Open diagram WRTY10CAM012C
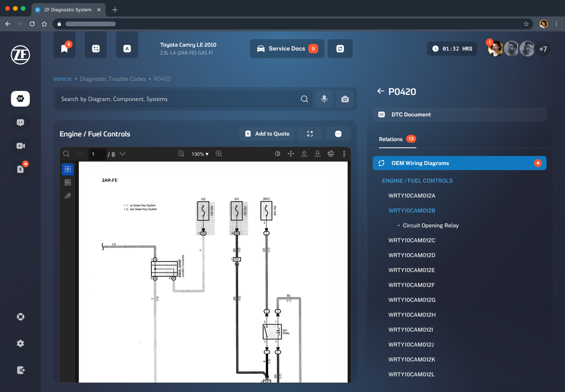 (412, 240)
